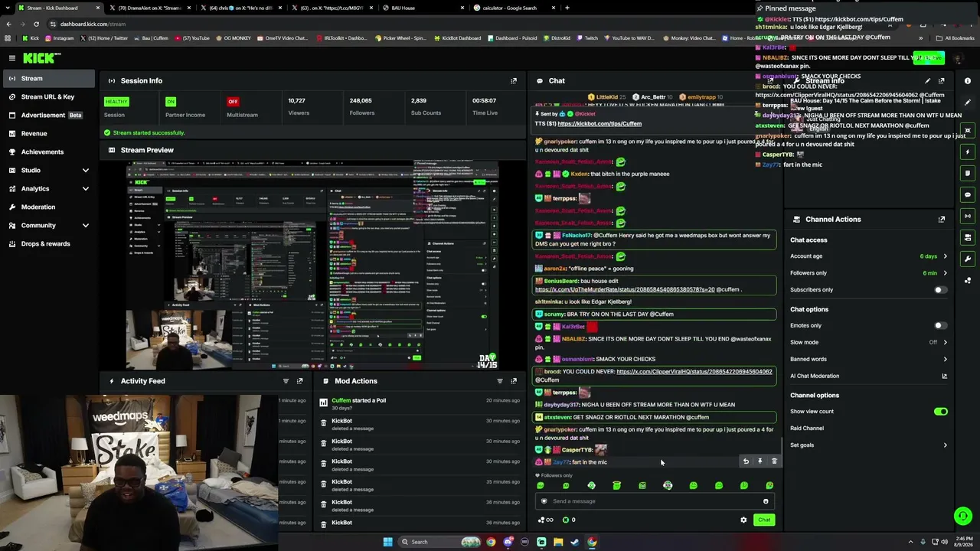Screen dimensions: 980x551
Task: Open Account age options
Action: tap(868, 256)
